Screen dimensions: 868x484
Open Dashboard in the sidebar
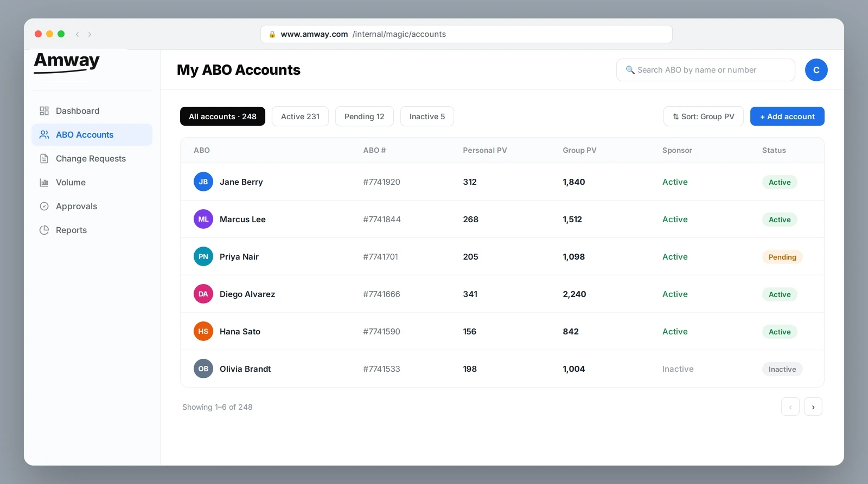tap(92, 111)
